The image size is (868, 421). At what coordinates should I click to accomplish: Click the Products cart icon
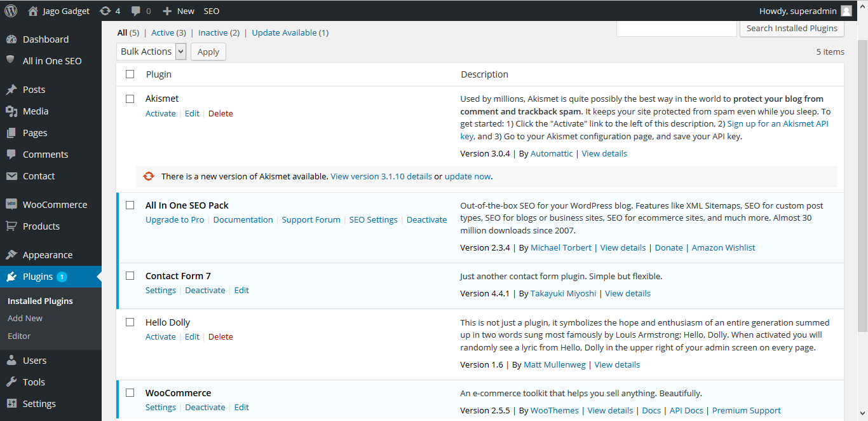click(x=11, y=226)
